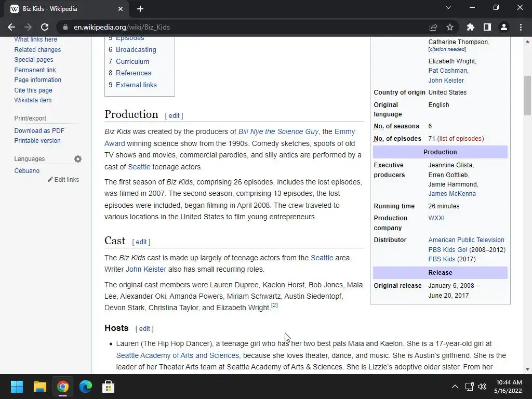Click Download as PDF

39,131
